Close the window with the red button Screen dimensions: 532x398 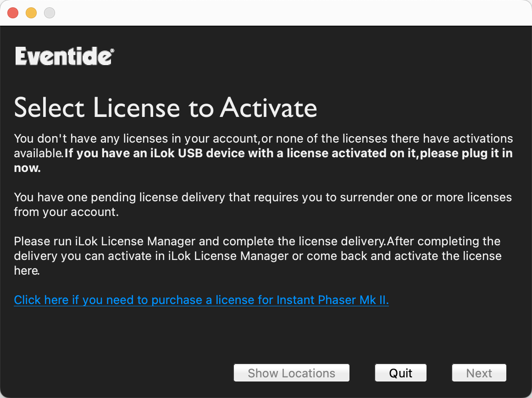[13, 13]
